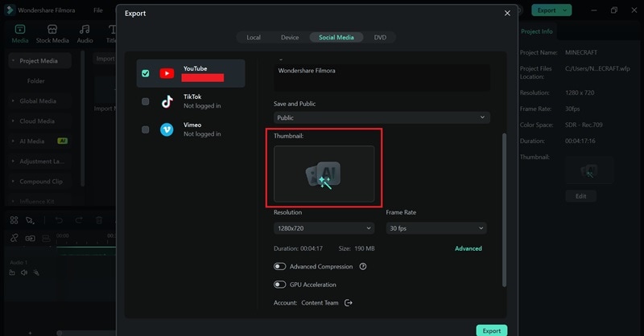Image resolution: width=644 pixels, height=336 pixels.
Task: Check the TikTok checkbox
Action: tap(146, 101)
